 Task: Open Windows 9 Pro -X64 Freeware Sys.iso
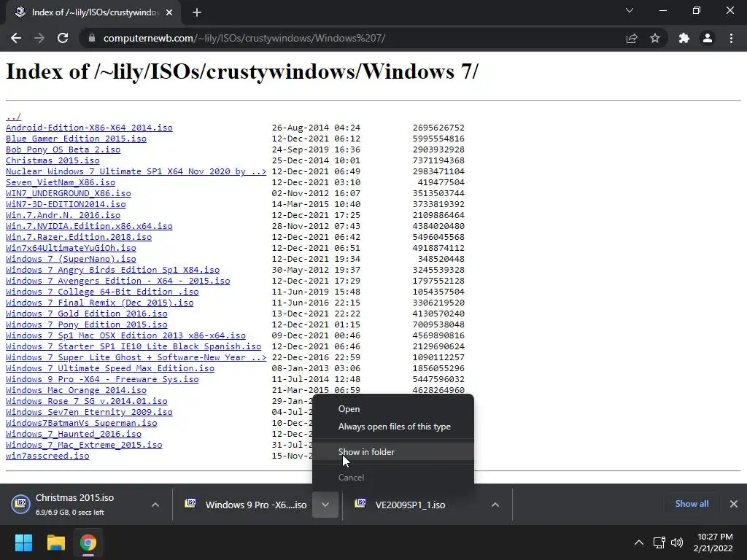click(x=102, y=379)
